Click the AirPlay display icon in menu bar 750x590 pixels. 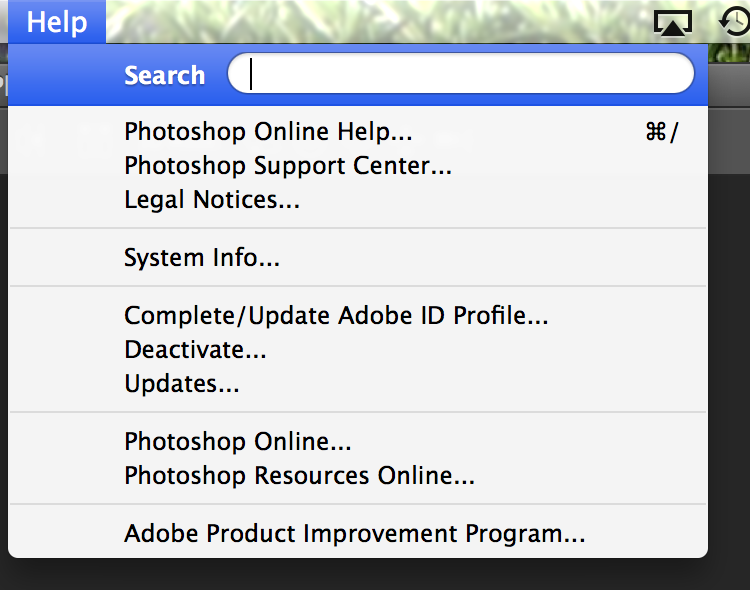(x=673, y=22)
